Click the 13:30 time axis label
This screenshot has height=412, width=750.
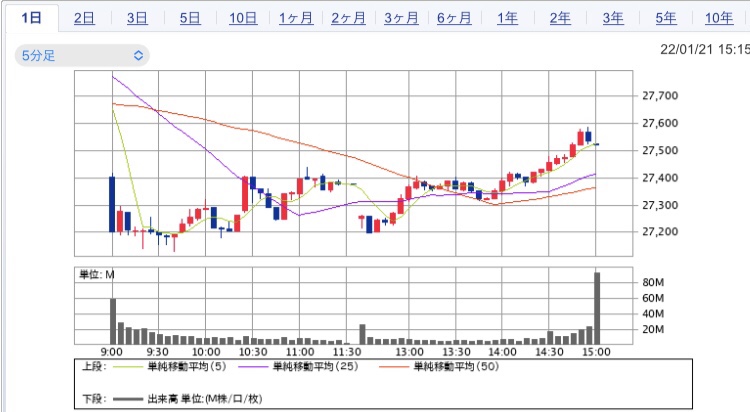click(x=456, y=352)
